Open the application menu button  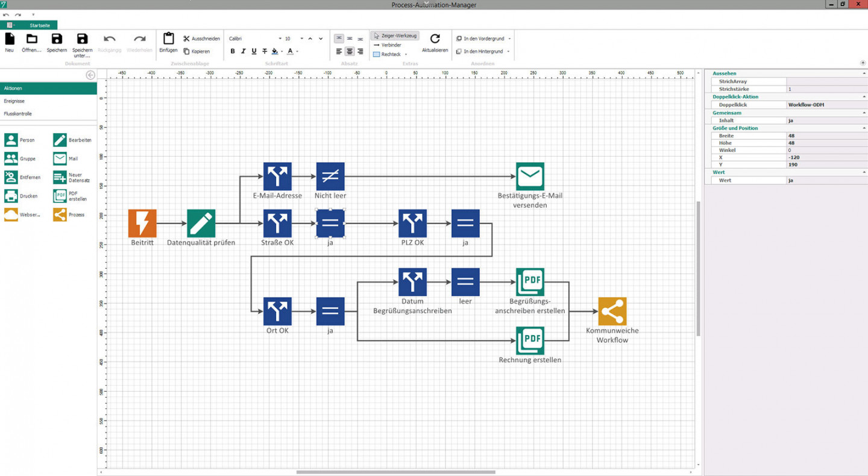click(10, 25)
